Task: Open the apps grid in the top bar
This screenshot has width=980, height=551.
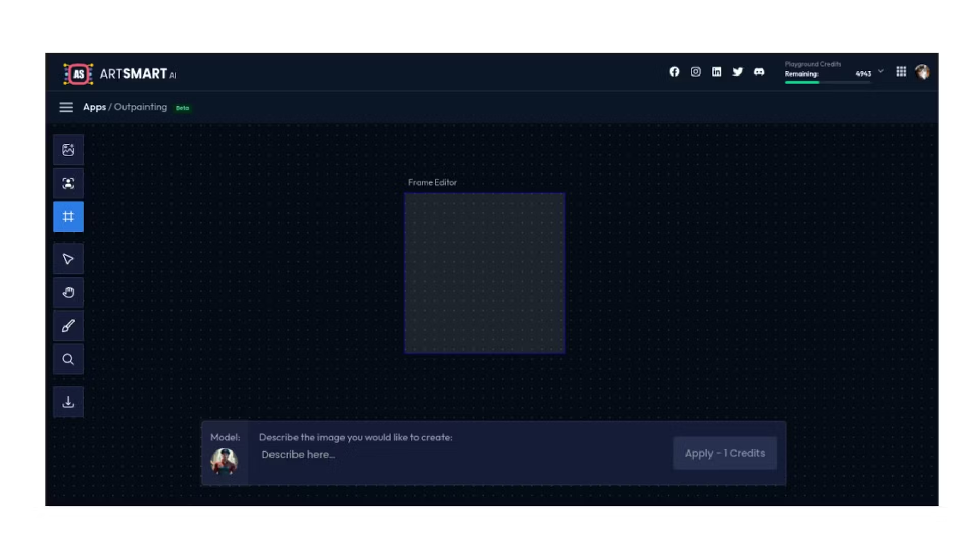Action: (x=901, y=71)
